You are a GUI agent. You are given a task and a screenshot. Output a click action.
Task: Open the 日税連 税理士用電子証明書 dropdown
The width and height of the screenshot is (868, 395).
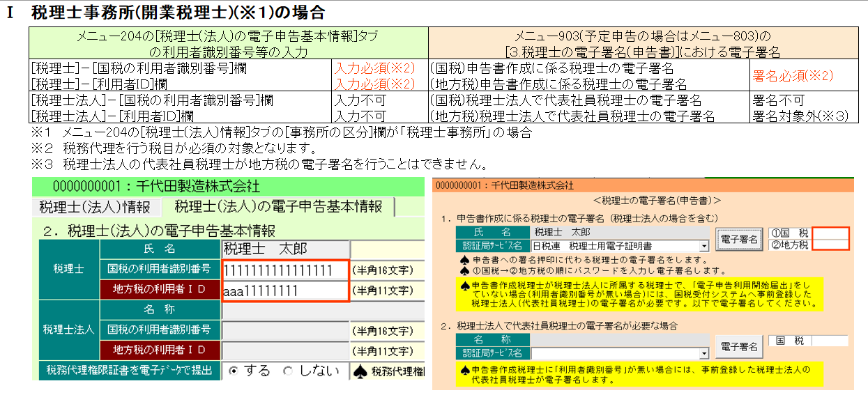(x=703, y=246)
